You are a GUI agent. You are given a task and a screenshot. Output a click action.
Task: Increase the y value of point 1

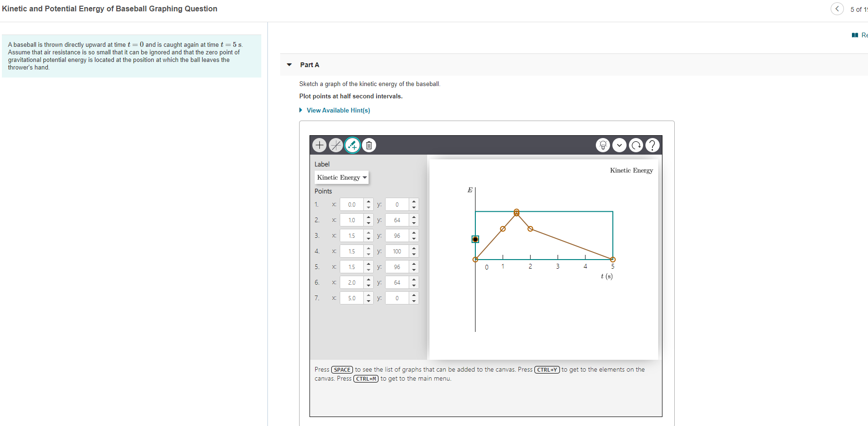414,201
